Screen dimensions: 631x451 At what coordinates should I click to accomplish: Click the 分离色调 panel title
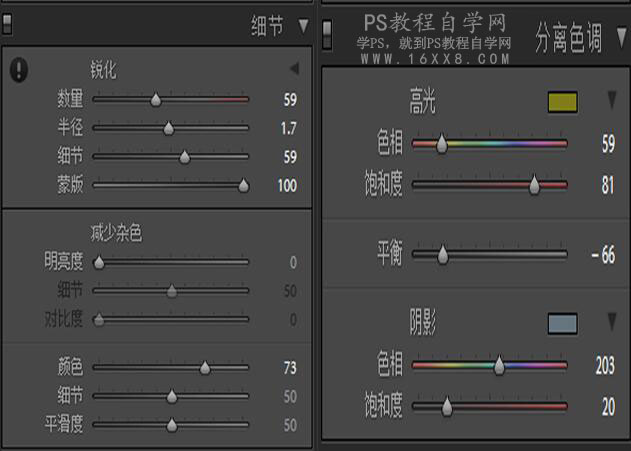(567, 39)
